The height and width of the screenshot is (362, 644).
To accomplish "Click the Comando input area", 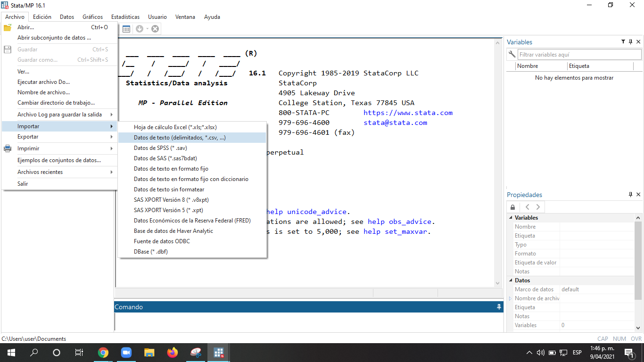I will [308, 321].
